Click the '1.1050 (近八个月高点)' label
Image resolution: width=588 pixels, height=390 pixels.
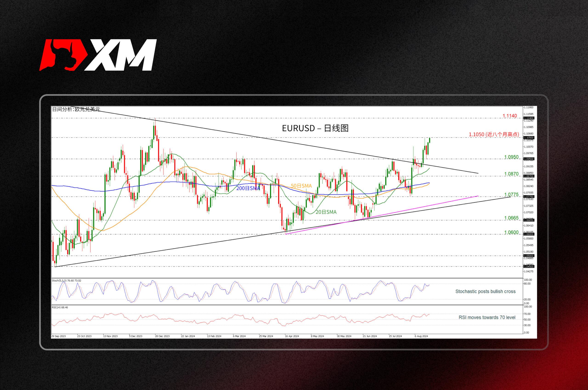494,134
